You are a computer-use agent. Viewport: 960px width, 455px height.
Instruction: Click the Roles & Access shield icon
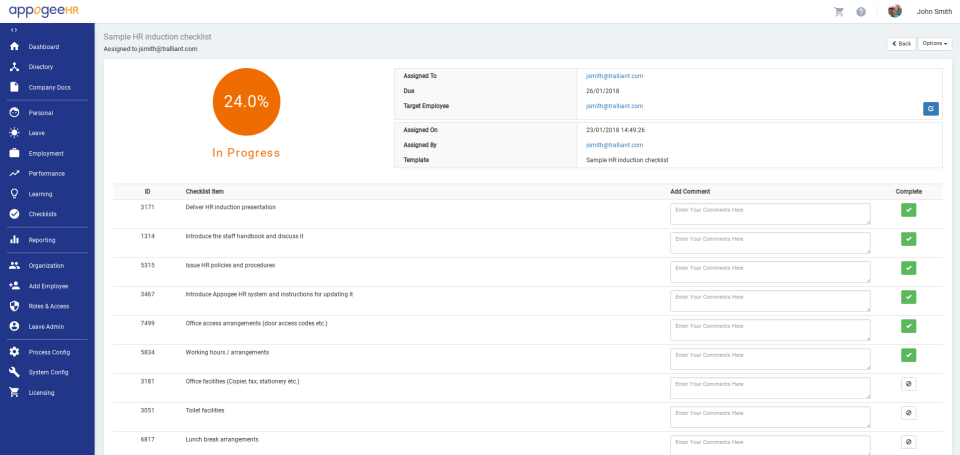click(x=15, y=306)
